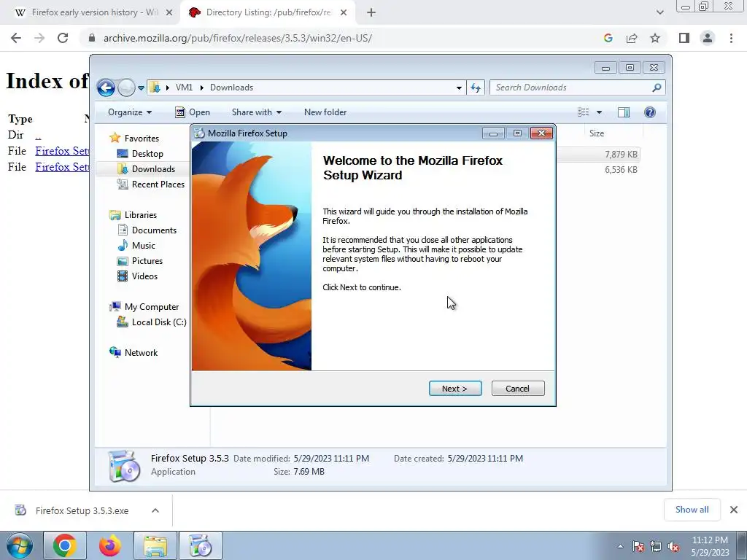
Task: Open the Documents library
Action: coord(147,230)
